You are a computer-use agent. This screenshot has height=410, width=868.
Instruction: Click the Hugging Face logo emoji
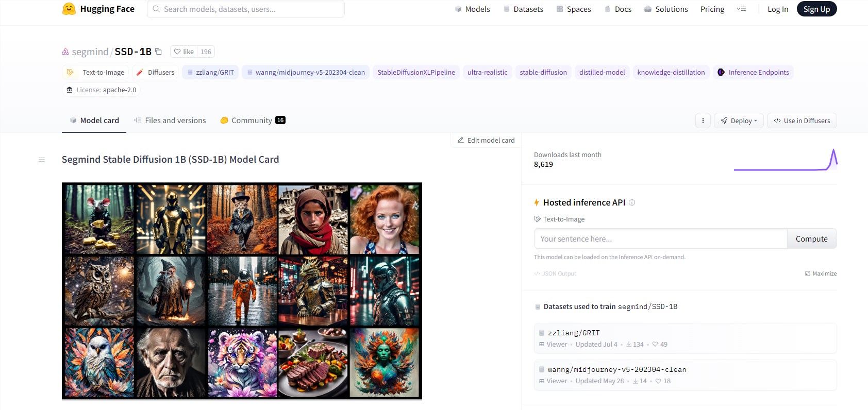pyautogui.click(x=69, y=9)
